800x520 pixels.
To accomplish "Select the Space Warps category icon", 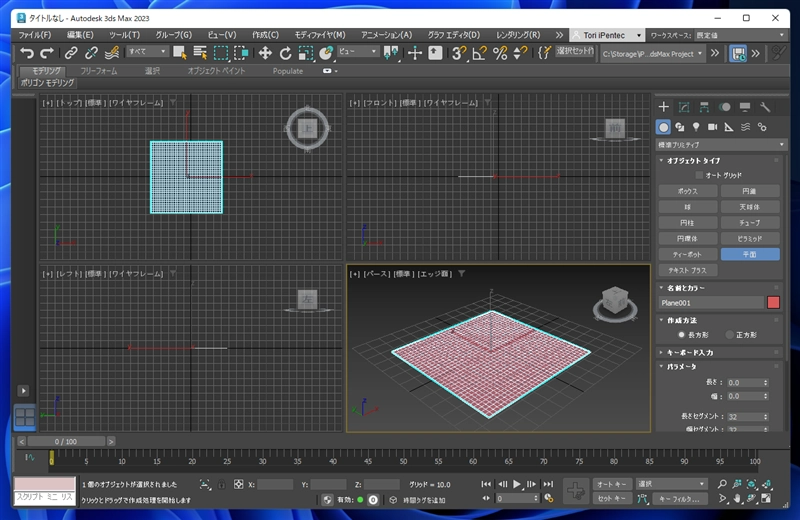I will [x=745, y=127].
